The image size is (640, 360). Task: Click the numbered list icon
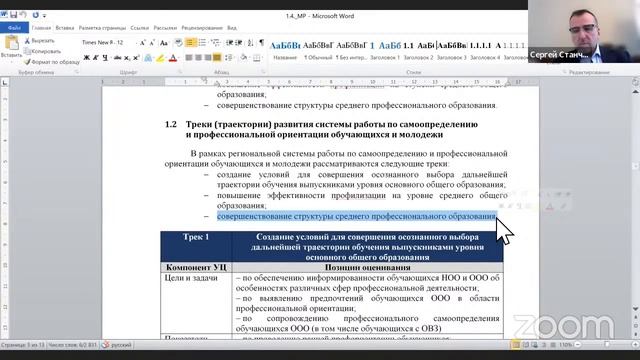tap(202, 42)
